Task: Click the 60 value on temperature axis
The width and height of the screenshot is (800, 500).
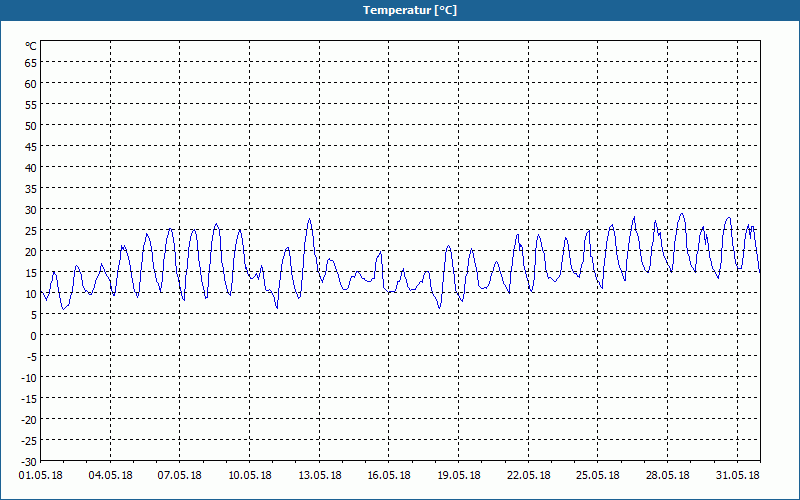Action: [31, 83]
